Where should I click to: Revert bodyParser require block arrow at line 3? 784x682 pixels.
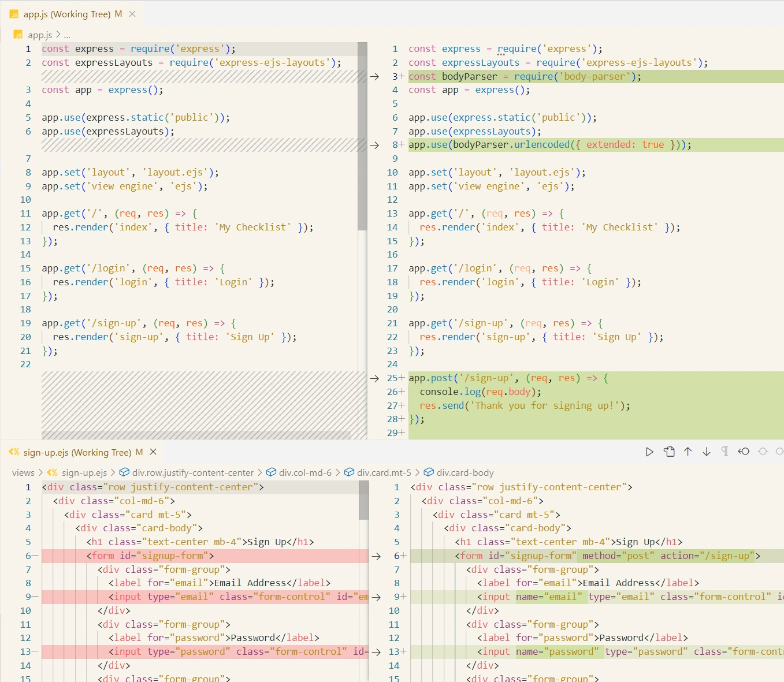click(x=374, y=76)
